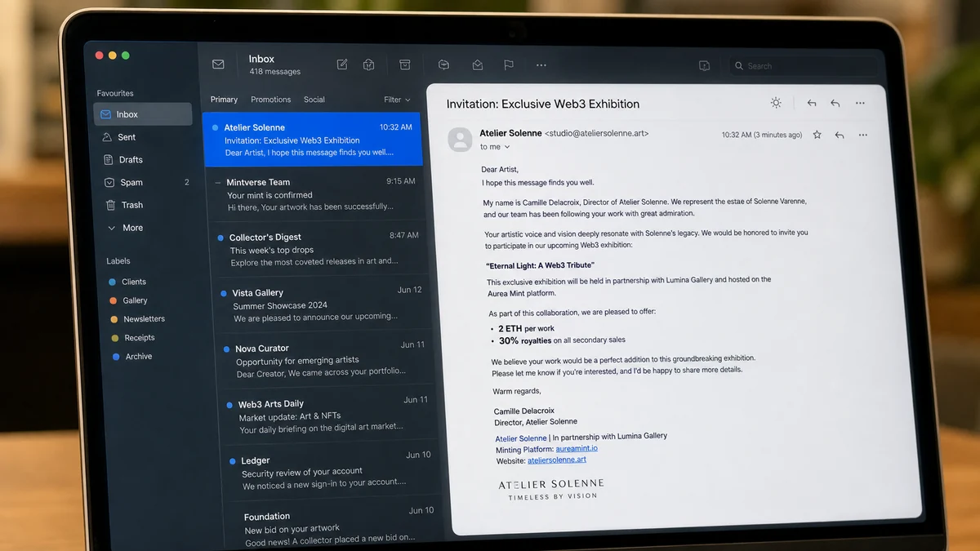The image size is (980, 551).
Task: Click the 'Invitation: Exclusive Web3 Exhibition' subject title
Action: [543, 104]
